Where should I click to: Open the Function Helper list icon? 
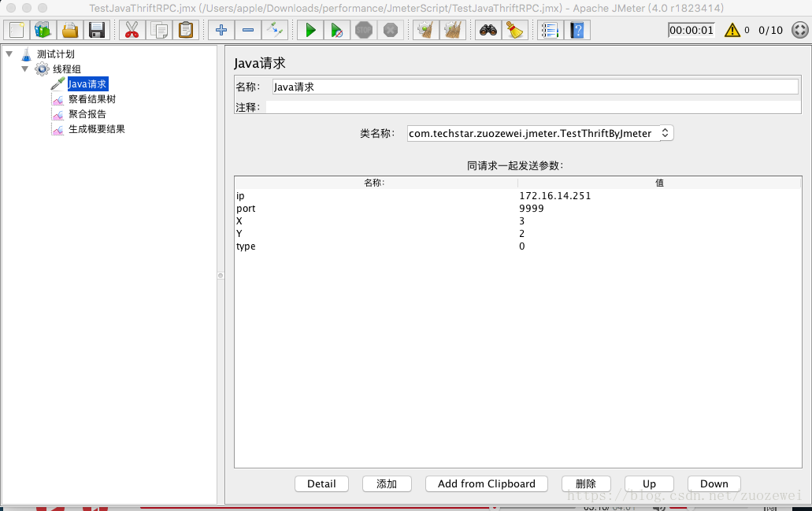(550, 30)
